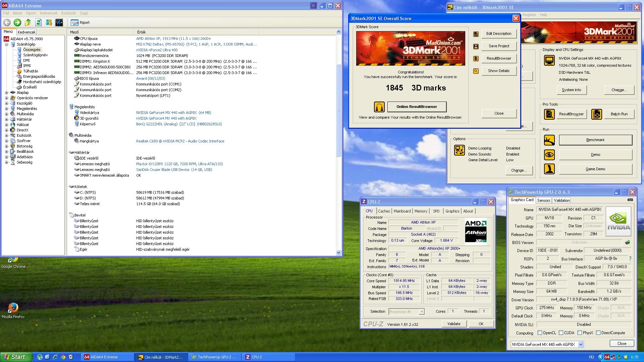Image resolution: width=644 pixels, height=362 pixels.
Task: Click the Demo eye icon in 3DMark
Action: tap(549, 155)
